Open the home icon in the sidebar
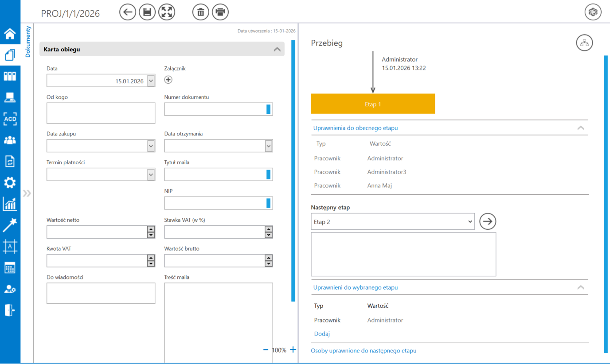 [10, 34]
